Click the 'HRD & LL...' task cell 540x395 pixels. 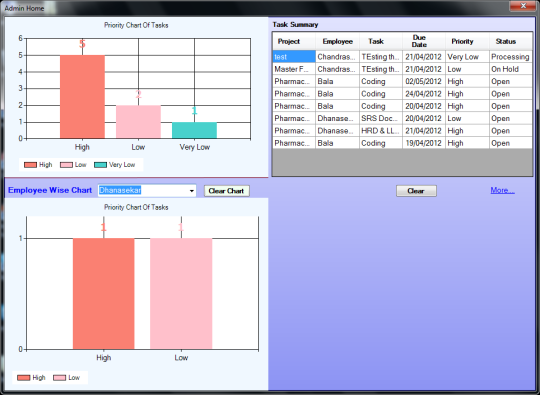coord(381,131)
